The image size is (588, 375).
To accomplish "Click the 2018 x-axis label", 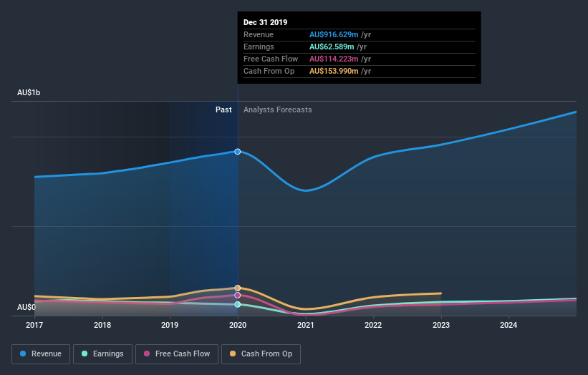I will tap(102, 325).
